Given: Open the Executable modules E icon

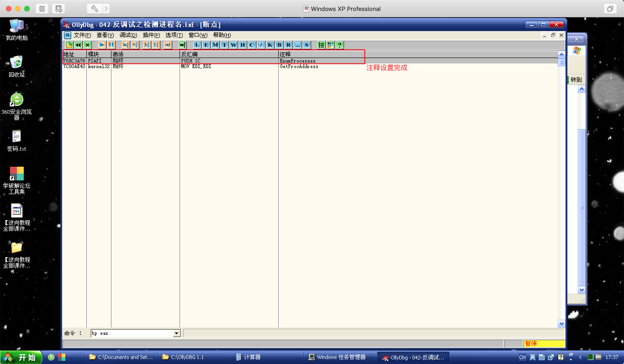Looking at the screenshot, I should (x=206, y=45).
